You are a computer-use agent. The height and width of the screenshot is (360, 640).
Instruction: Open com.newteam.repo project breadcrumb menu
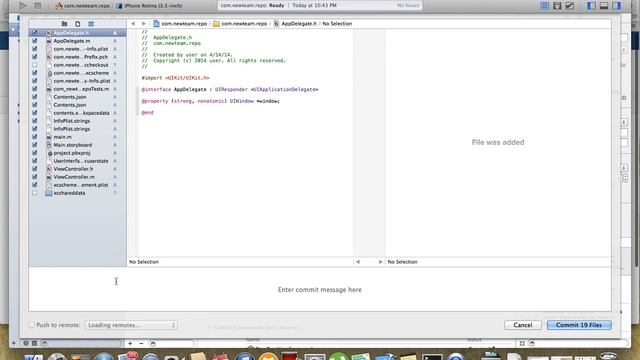[180, 24]
